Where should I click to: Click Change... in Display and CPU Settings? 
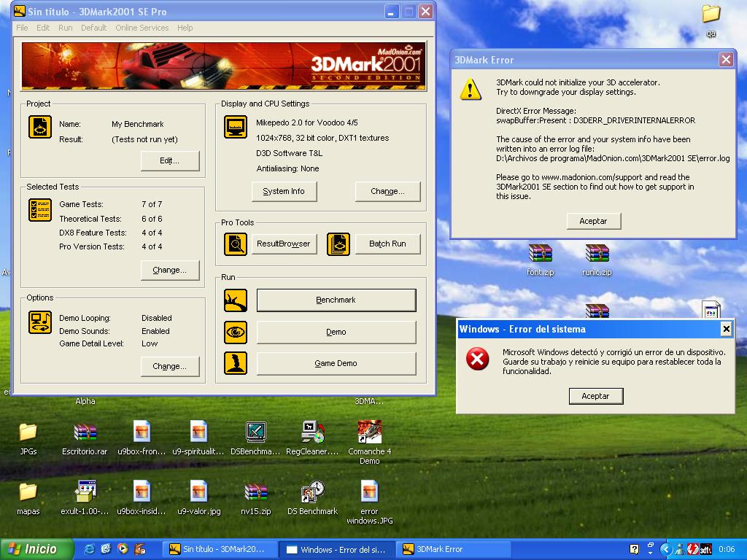387,192
